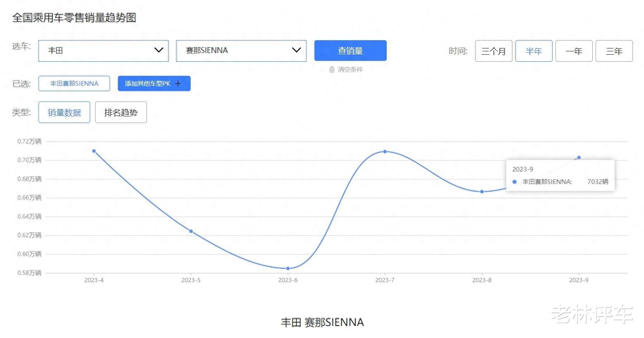Click the 查销量 button

pos(350,51)
